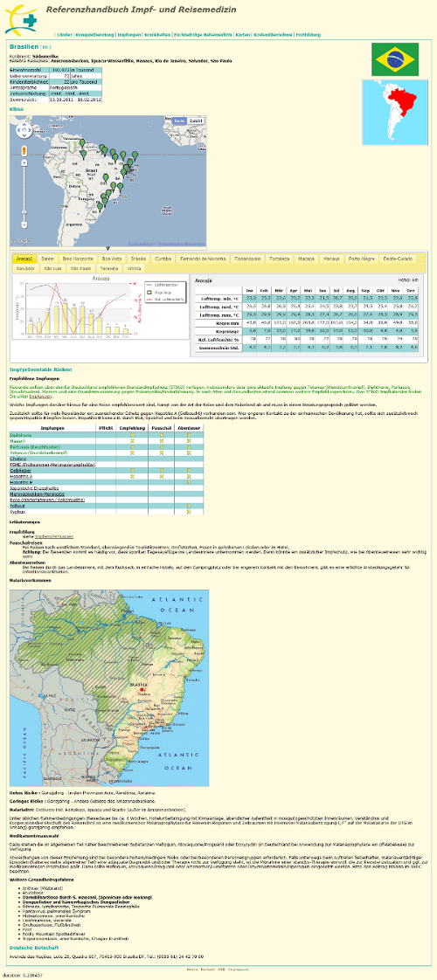The image size is (437, 980).
Task: Click the small collapse arrow below the climate map
Action: pyautogui.click(x=108, y=249)
